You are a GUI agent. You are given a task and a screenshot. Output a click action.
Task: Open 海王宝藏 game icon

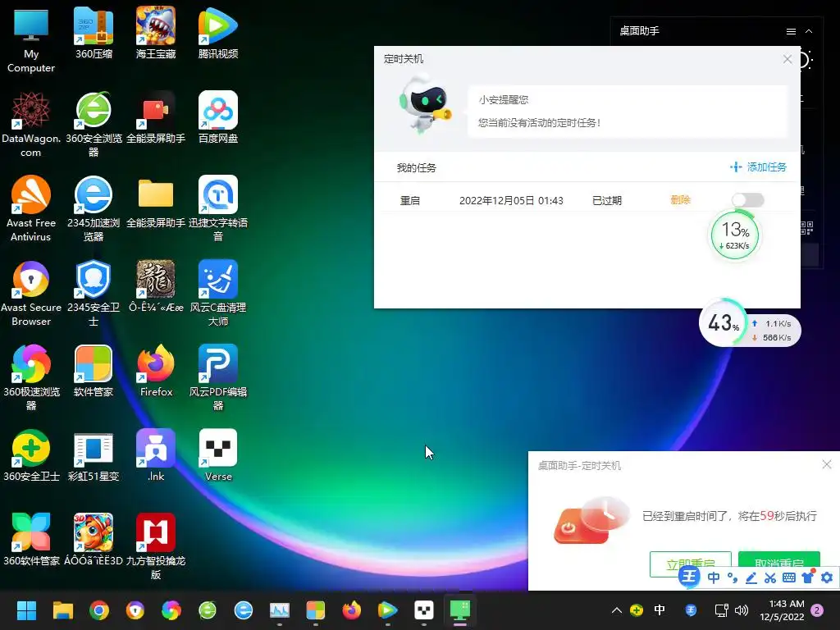click(156, 33)
